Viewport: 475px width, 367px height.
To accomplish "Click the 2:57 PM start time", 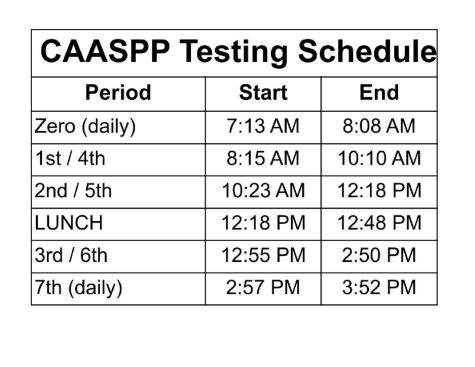I will click(263, 287).
